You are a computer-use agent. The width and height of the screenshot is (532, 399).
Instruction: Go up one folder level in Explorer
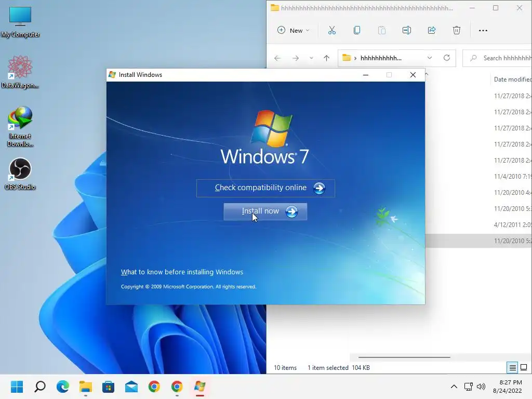326,58
